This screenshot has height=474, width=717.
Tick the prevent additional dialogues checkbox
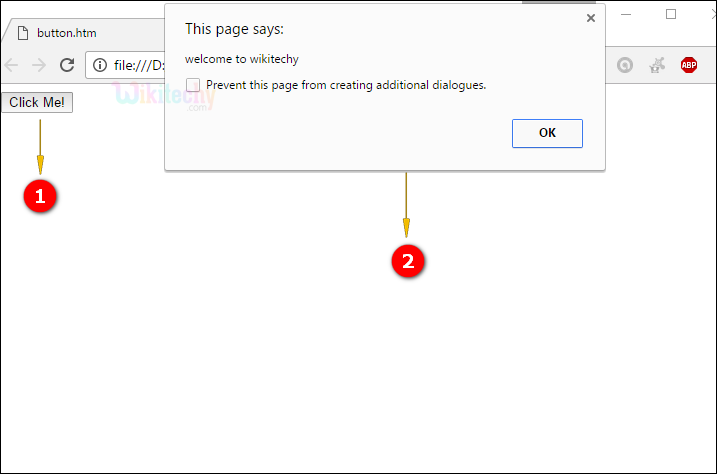[193, 85]
